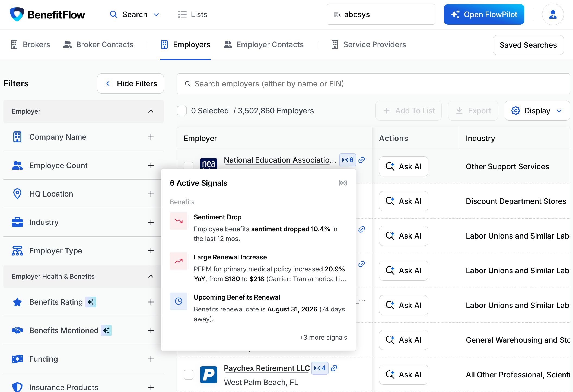Click the Lists icon in top navigation
573x392 pixels.
182,14
